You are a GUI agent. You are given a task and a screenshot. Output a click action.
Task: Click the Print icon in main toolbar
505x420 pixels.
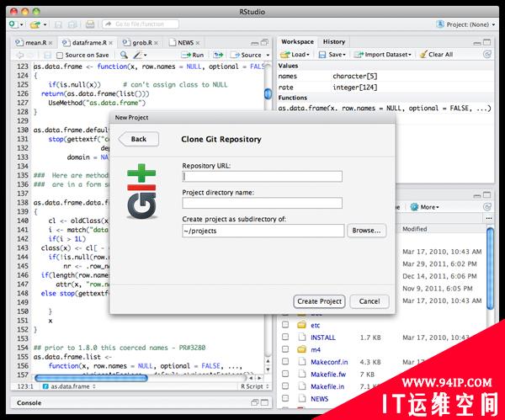tap(90, 24)
